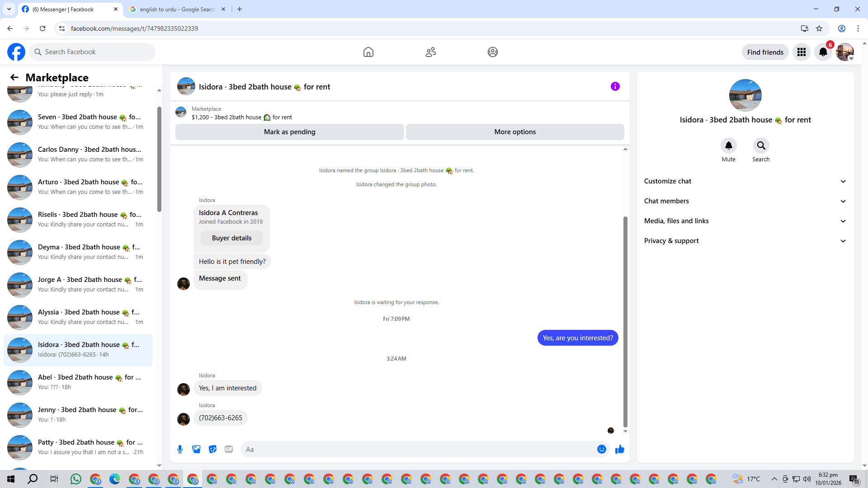Click the Buyer details button
The height and width of the screenshot is (488, 868).
pyautogui.click(x=231, y=238)
